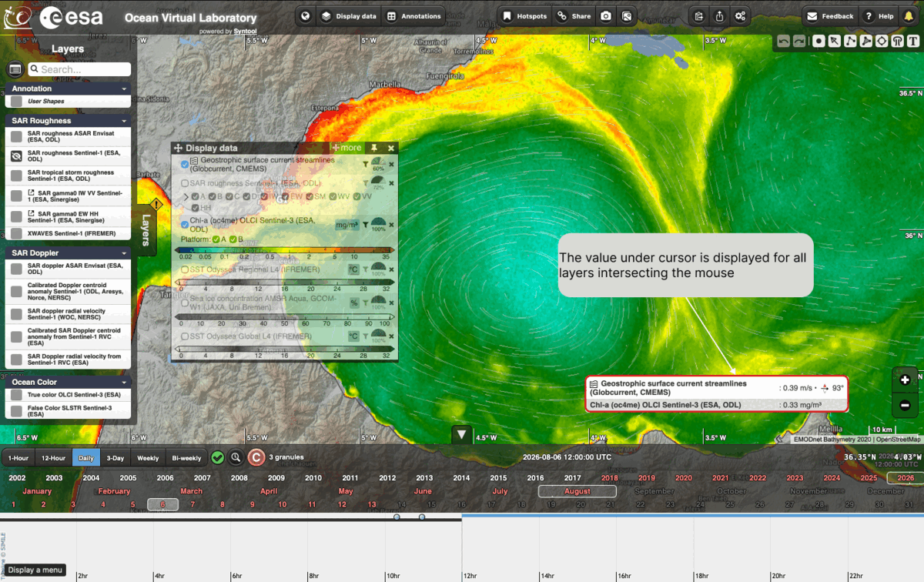Open the Annotations button

(x=413, y=15)
